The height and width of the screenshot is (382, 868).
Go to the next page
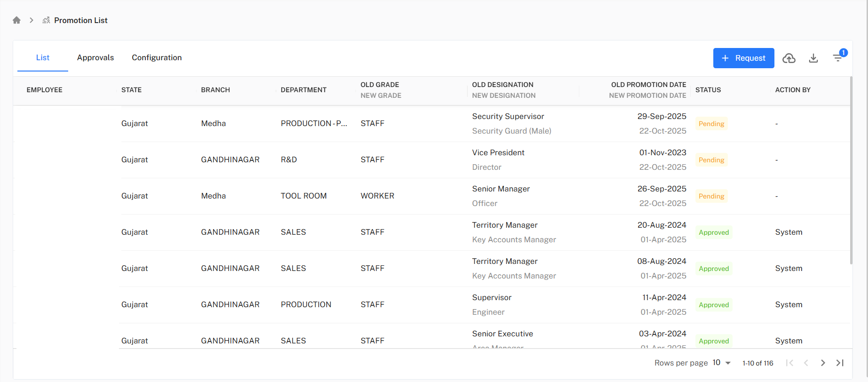click(x=823, y=363)
